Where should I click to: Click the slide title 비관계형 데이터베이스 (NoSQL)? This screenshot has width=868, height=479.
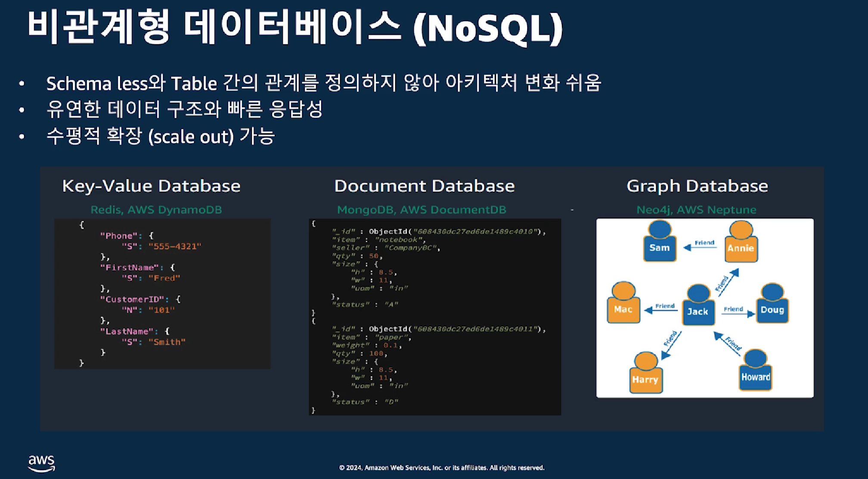pos(295,28)
